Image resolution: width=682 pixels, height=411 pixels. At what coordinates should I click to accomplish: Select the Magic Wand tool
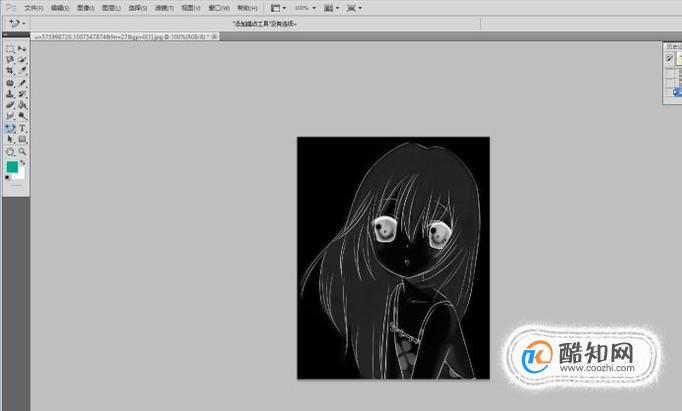click(x=22, y=60)
